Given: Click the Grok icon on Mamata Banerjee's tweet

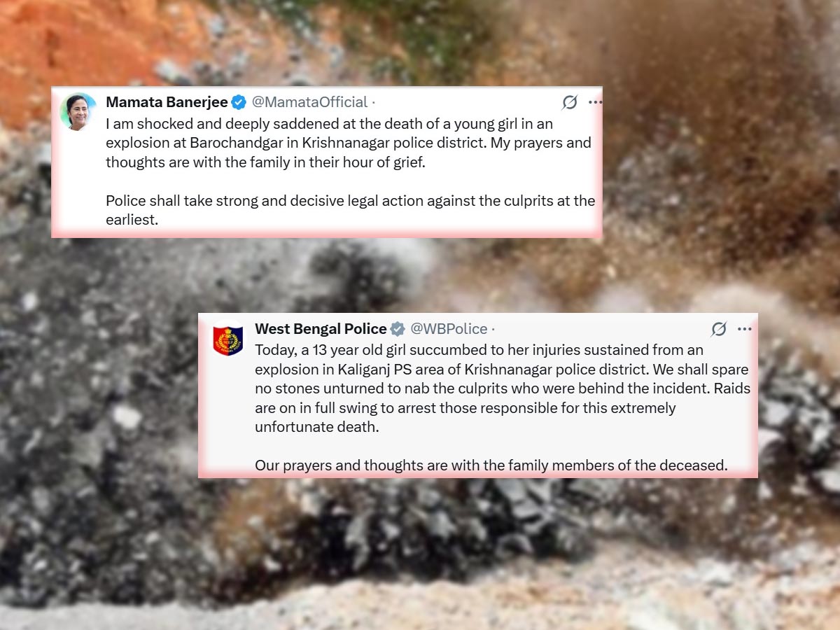Looking at the screenshot, I should [570, 103].
